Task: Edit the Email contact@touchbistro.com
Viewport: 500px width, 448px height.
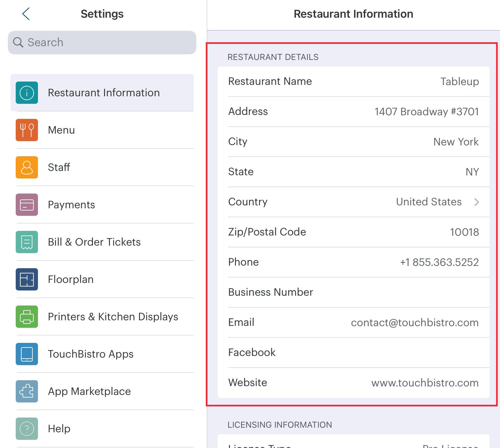Action: coord(415,323)
